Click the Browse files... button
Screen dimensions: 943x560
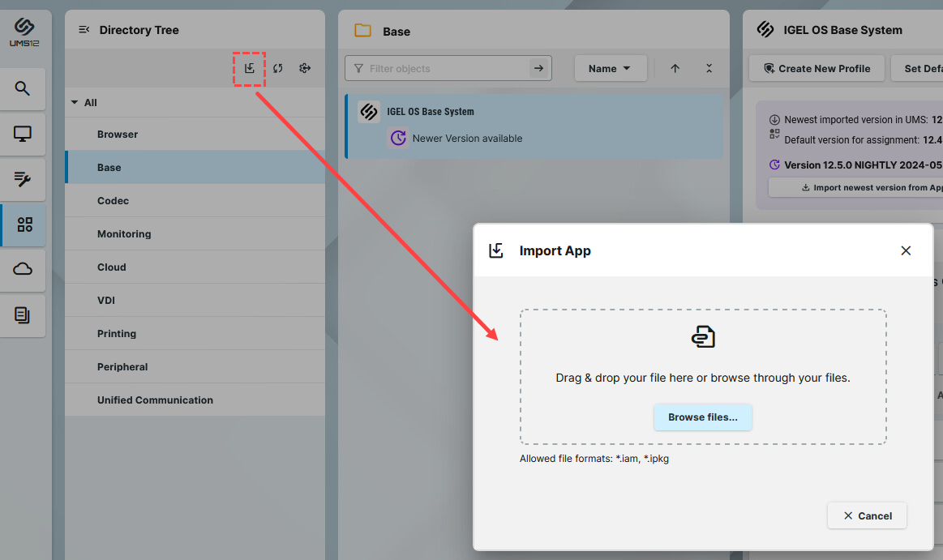point(702,417)
